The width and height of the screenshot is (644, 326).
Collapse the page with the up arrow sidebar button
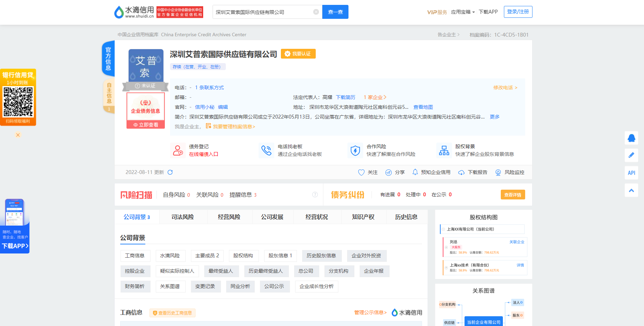tap(631, 190)
